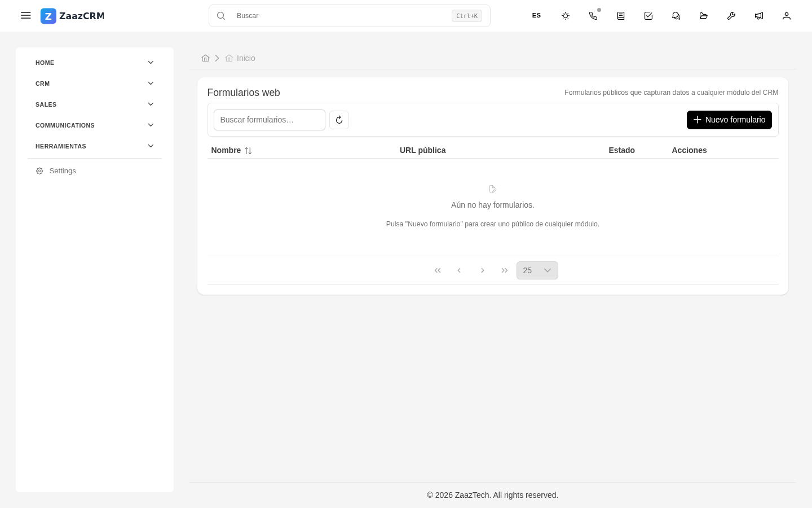812x508 pixels.
Task: Sort by Nombre column
Action: click(x=231, y=150)
